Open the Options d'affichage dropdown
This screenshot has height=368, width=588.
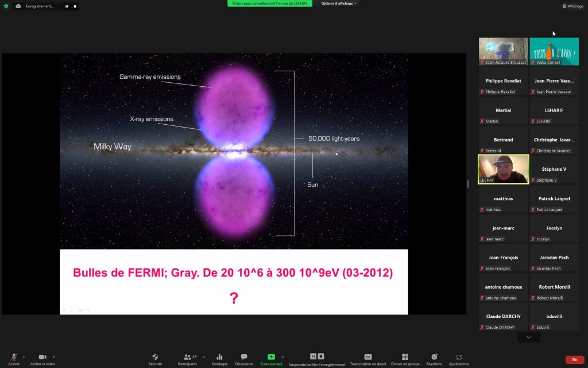click(x=339, y=3)
